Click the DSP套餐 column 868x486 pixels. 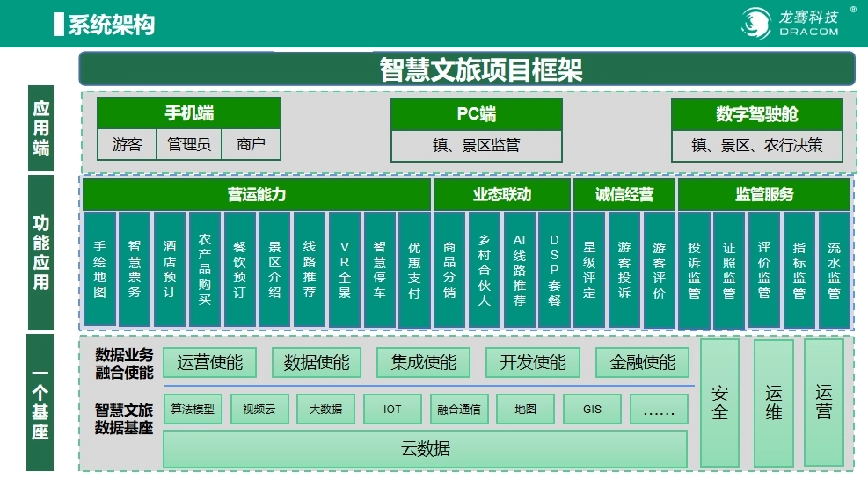[554, 269]
